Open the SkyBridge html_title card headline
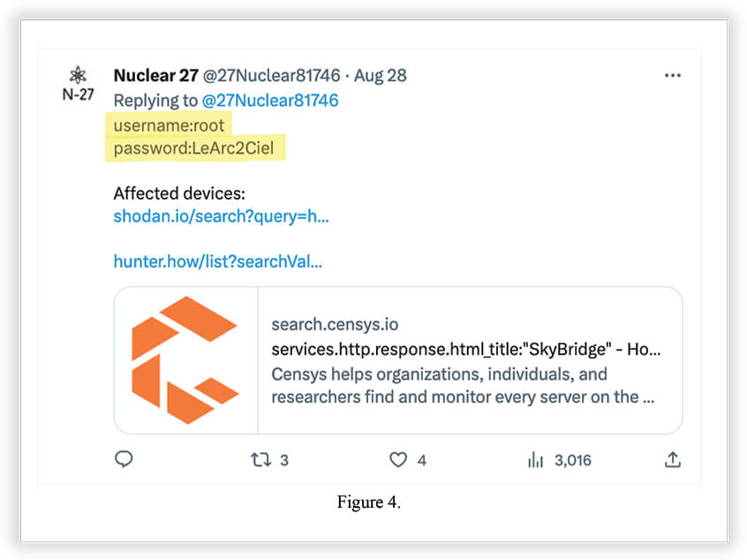This screenshot has width=747, height=560. click(465, 349)
